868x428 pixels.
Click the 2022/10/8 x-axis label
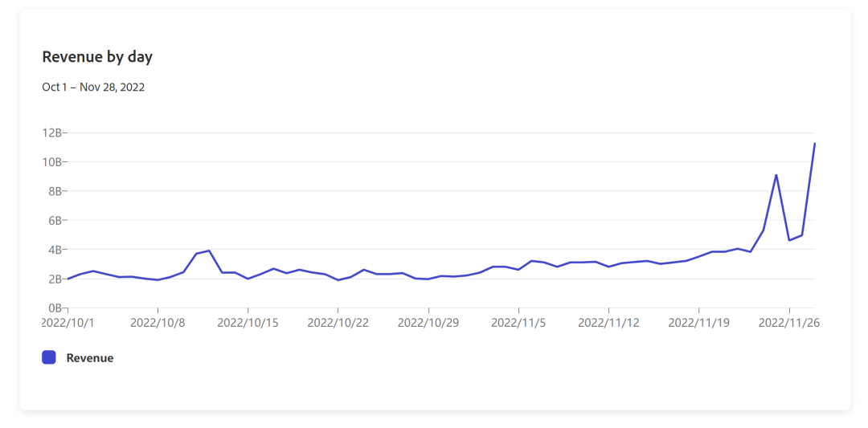(x=158, y=323)
